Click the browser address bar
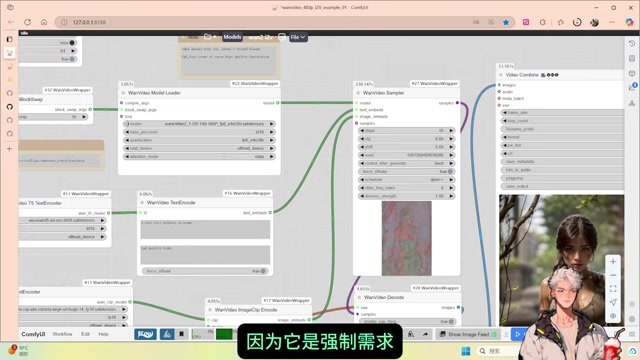 pos(265,22)
